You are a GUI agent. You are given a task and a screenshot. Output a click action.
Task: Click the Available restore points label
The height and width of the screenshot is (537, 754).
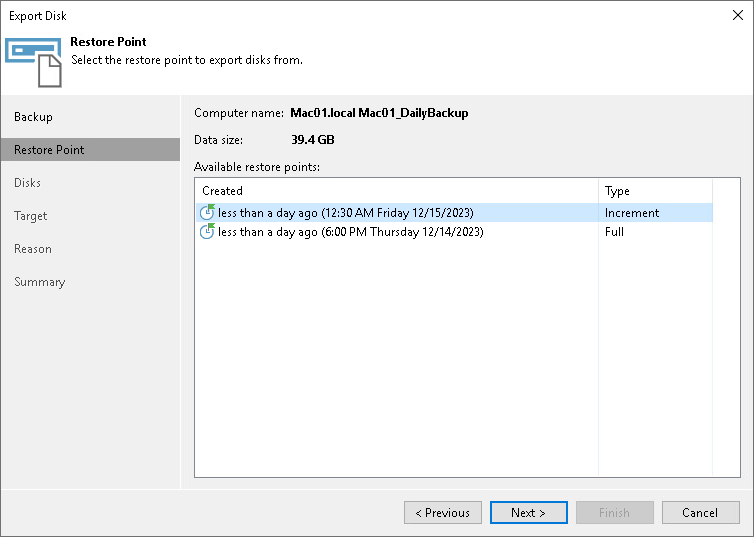pos(257,167)
